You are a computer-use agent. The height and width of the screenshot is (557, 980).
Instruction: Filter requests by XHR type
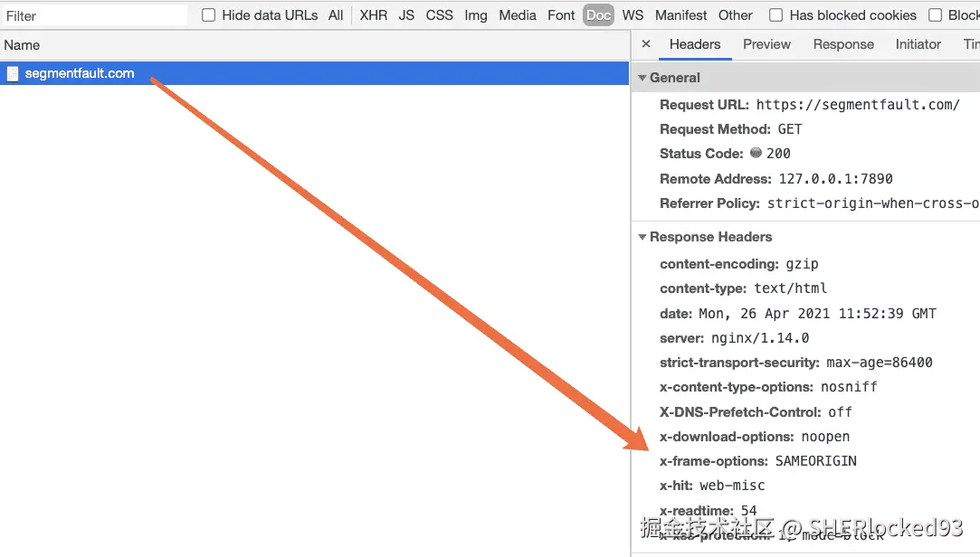pos(373,15)
